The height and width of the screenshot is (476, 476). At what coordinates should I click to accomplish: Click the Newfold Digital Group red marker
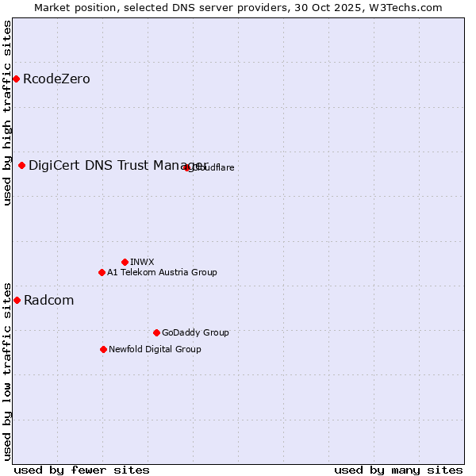pos(103,349)
